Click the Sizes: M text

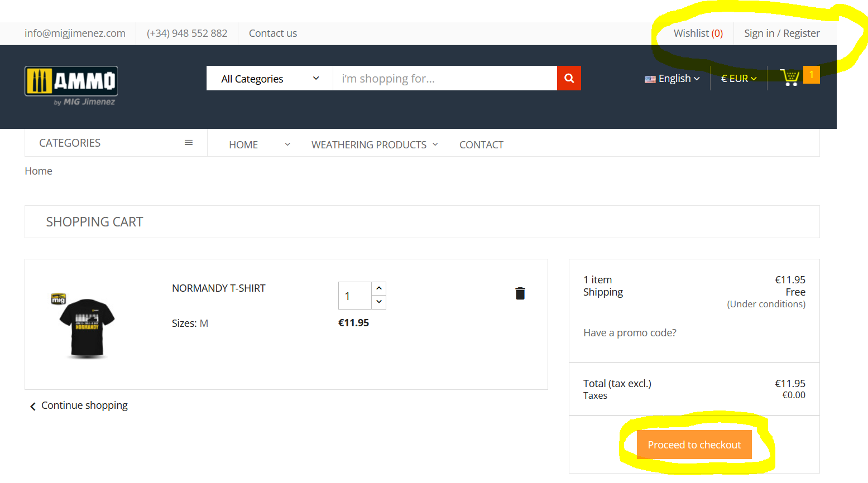coord(190,323)
